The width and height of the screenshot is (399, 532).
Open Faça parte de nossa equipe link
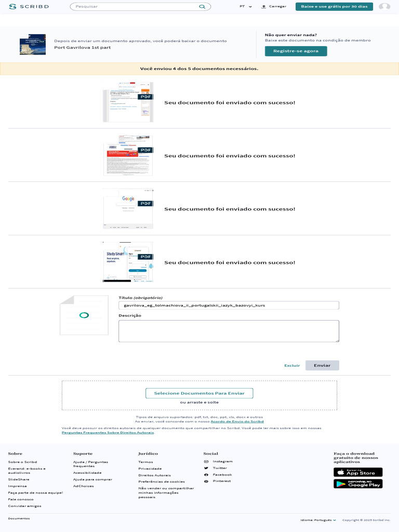point(36,493)
